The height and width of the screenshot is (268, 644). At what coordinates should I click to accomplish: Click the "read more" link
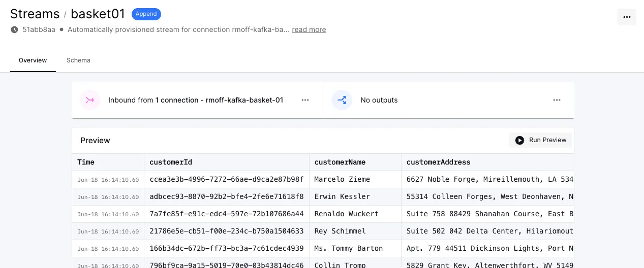[309, 29]
